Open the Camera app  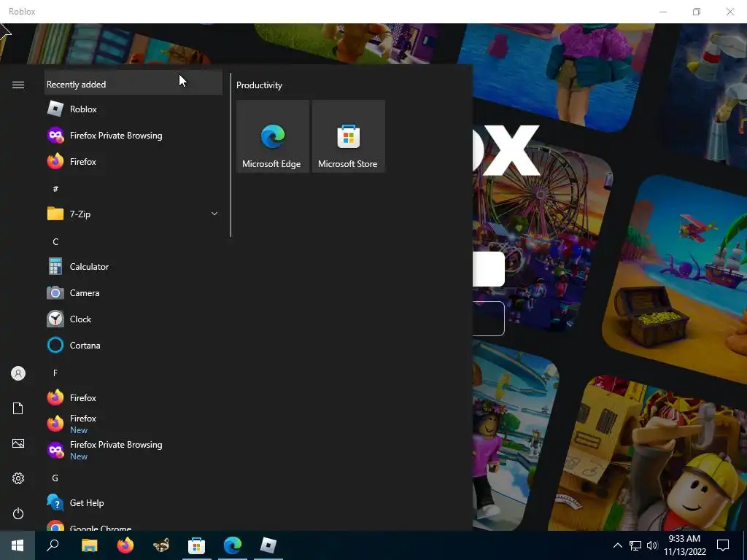tap(133, 293)
